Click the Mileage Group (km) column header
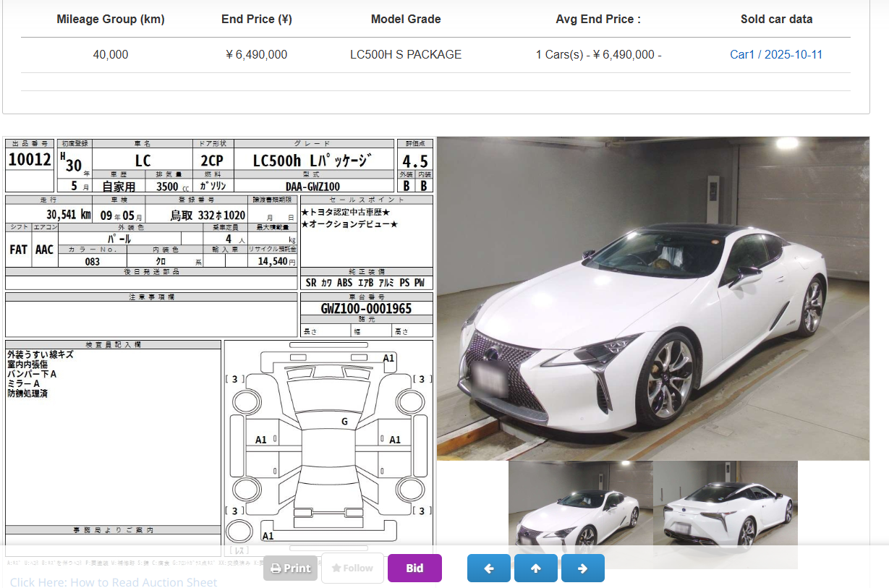The image size is (889, 588). 111,20
